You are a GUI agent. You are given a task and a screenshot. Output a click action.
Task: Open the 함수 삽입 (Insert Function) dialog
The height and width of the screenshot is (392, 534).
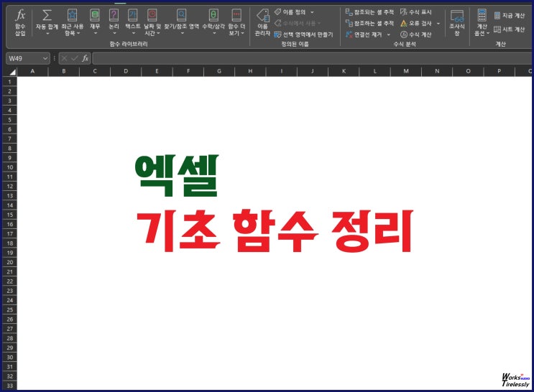[x=20, y=22]
